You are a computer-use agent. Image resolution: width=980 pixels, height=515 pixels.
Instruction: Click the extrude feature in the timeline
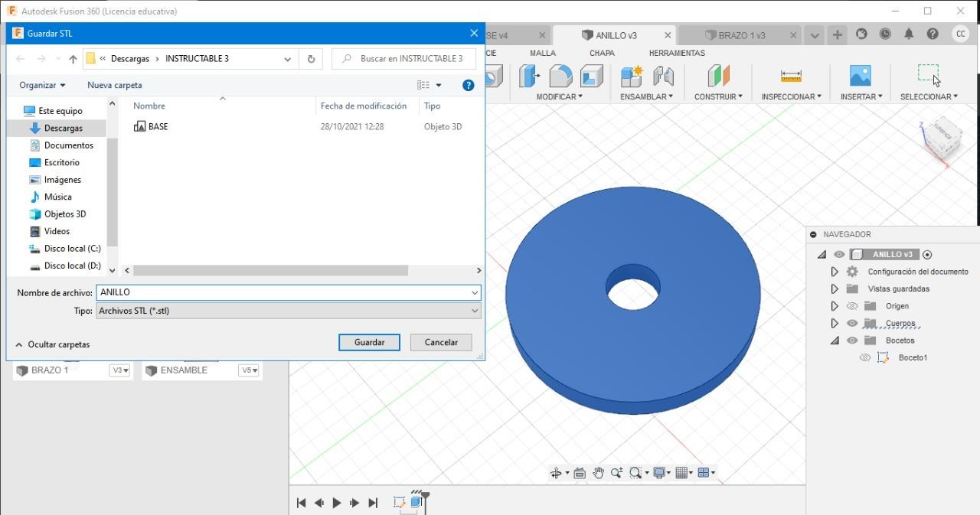pyautogui.click(x=416, y=502)
